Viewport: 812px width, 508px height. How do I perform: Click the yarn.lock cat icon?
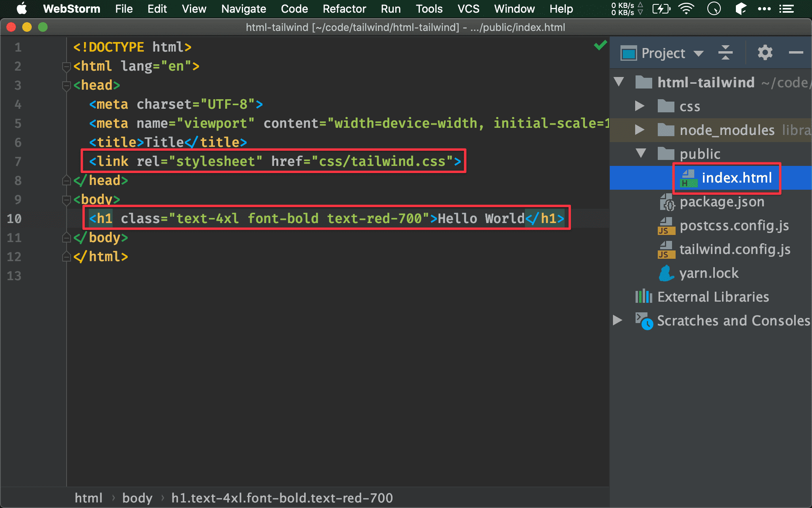click(666, 273)
